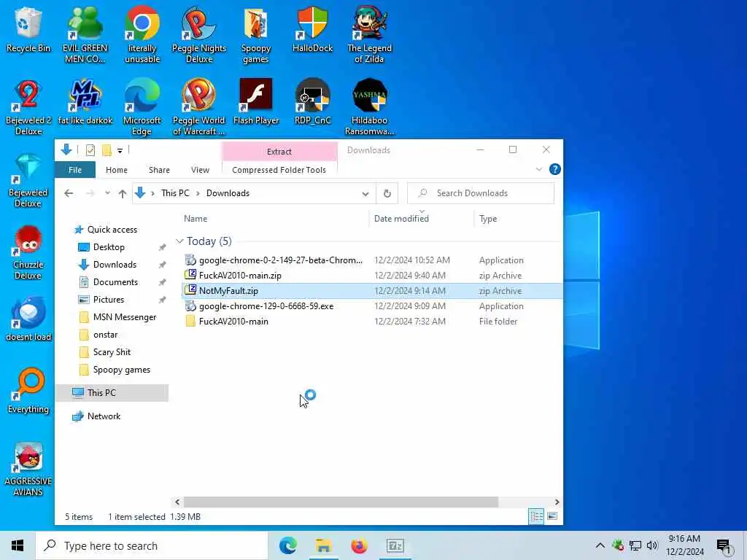Viewport: 747px width, 560px height.
Task: Click the taskbar Type here to search box
Action: [x=152, y=545]
